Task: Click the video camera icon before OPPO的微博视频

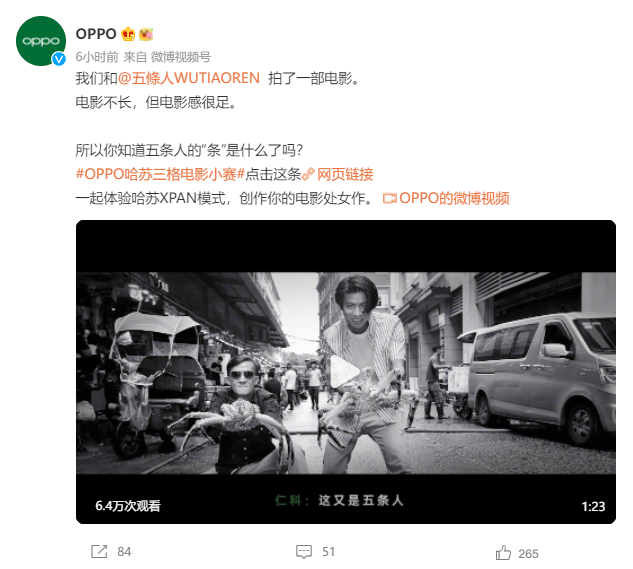Action: coord(390,198)
